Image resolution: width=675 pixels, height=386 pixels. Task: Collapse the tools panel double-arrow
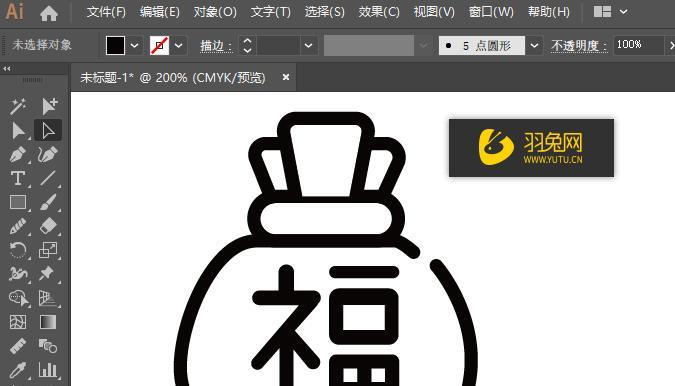click(x=6, y=68)
